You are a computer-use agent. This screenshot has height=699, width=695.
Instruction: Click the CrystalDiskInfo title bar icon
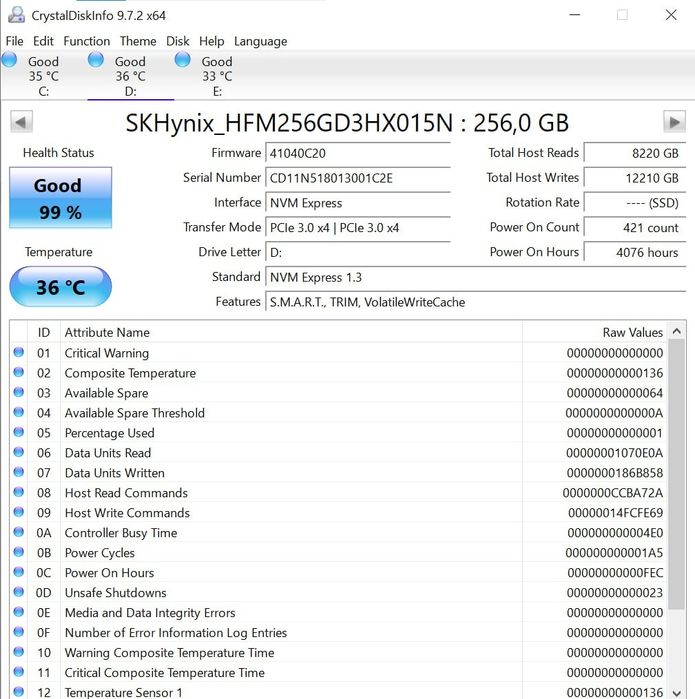[16, 15]
